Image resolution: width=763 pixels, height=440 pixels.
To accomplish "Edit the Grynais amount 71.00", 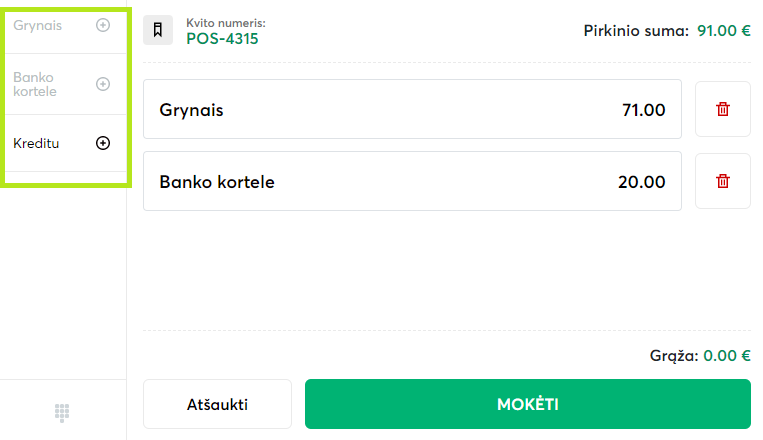I will pos(643,110).
